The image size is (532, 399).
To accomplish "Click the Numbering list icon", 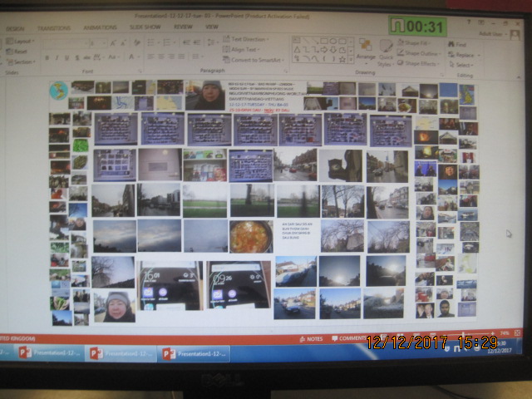I will click(x=168, y=42).
